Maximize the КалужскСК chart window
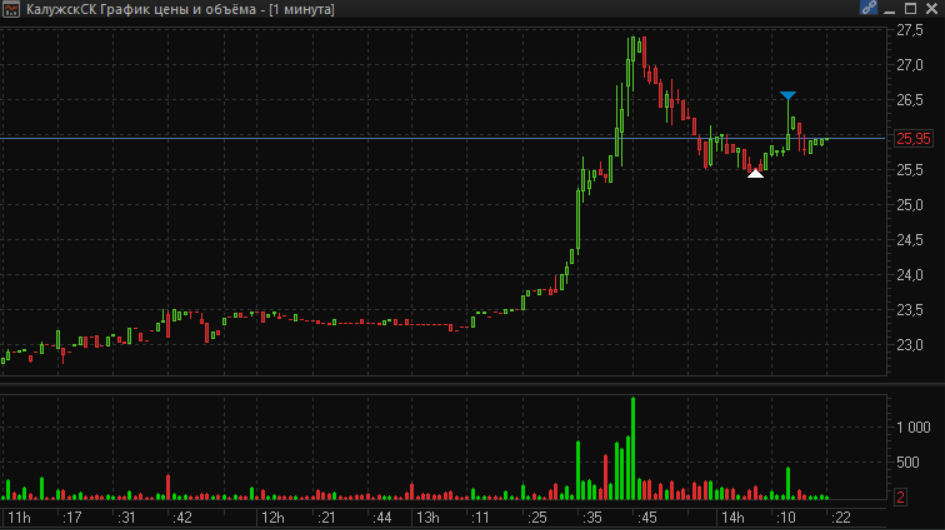The height and width of the screenshot is (530, 945). point(911,8)
